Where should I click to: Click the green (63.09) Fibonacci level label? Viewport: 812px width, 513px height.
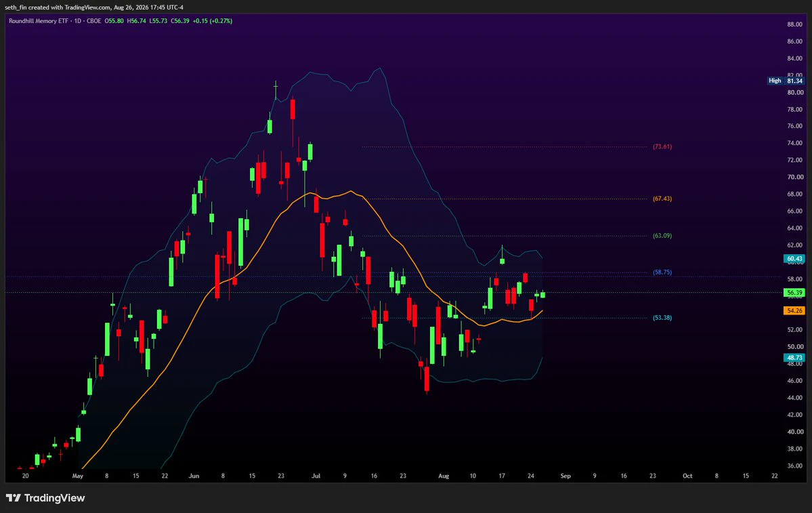coord(662,236)
